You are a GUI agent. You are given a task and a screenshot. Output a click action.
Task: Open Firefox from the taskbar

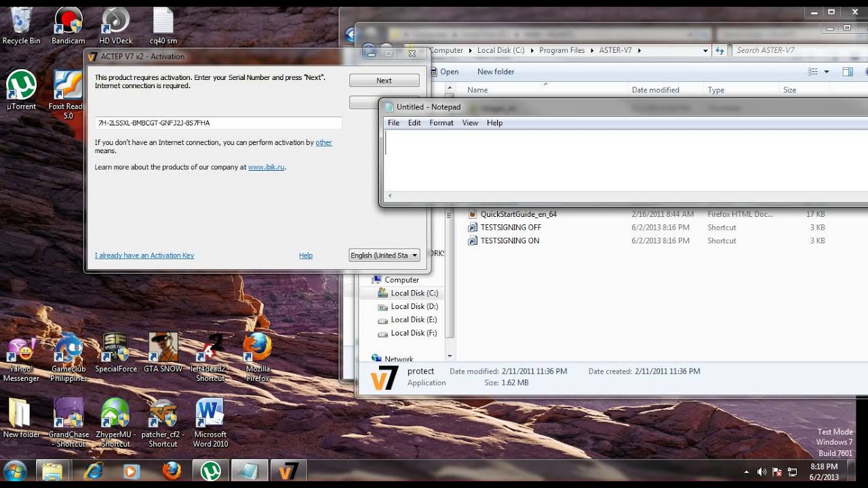click(172, 471)
